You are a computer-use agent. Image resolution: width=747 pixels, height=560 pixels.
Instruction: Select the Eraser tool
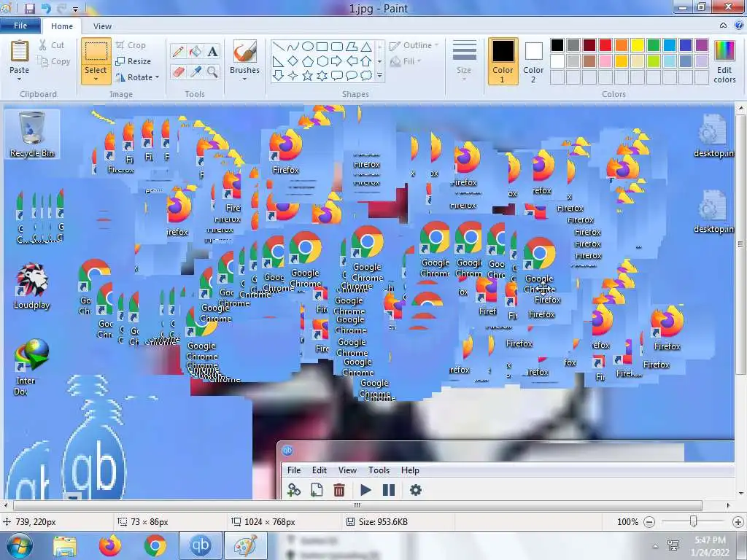tap(178, 72)
